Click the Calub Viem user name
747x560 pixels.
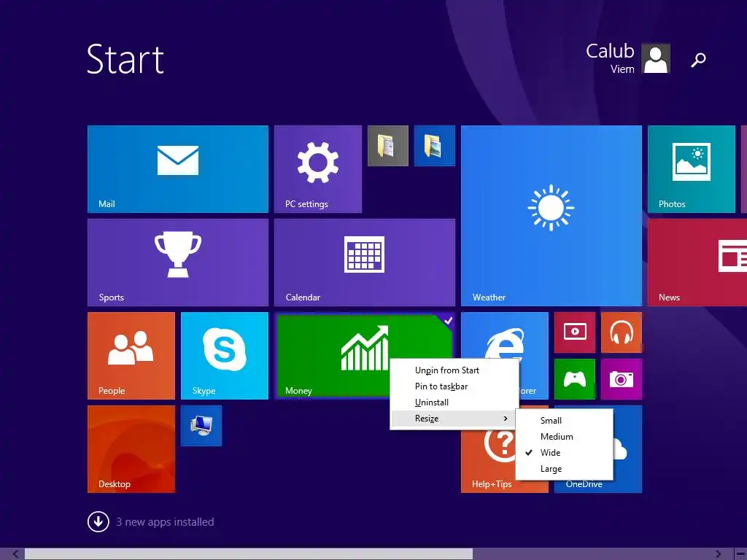pyautogui.click(x=611, y=58)
